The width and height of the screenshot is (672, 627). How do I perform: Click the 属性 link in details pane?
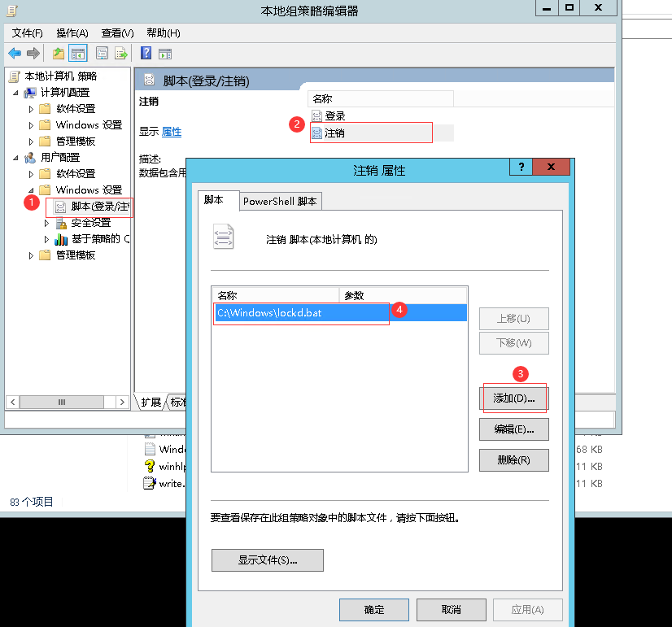pyautogui.click(x=171, y=132)
